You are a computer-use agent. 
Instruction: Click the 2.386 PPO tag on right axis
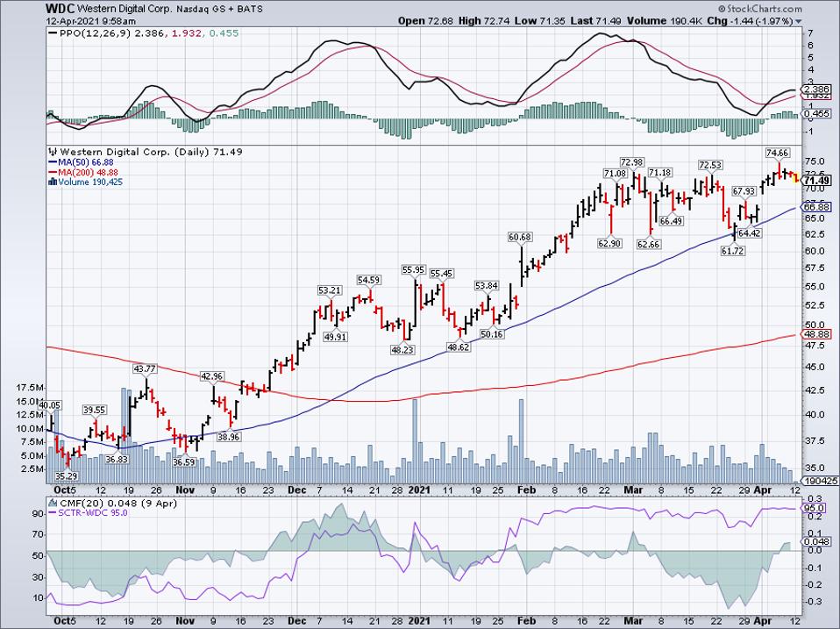coord(818,89)
